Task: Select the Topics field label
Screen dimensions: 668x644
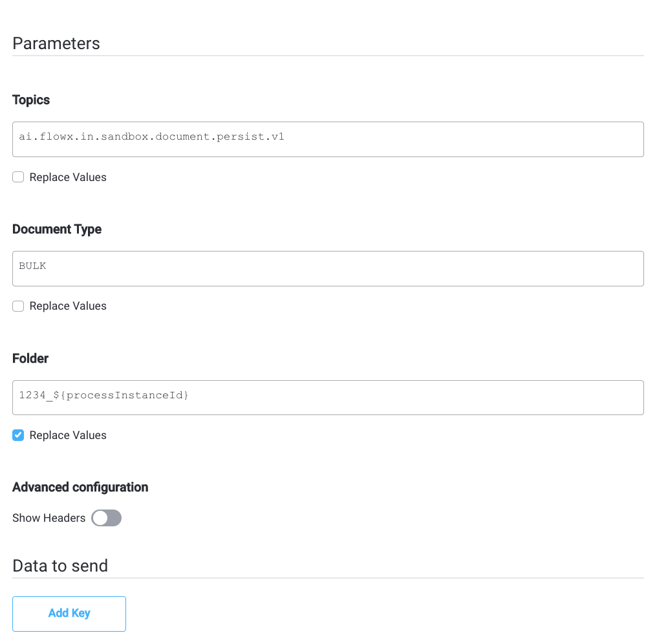Action: tap(31, 100)
